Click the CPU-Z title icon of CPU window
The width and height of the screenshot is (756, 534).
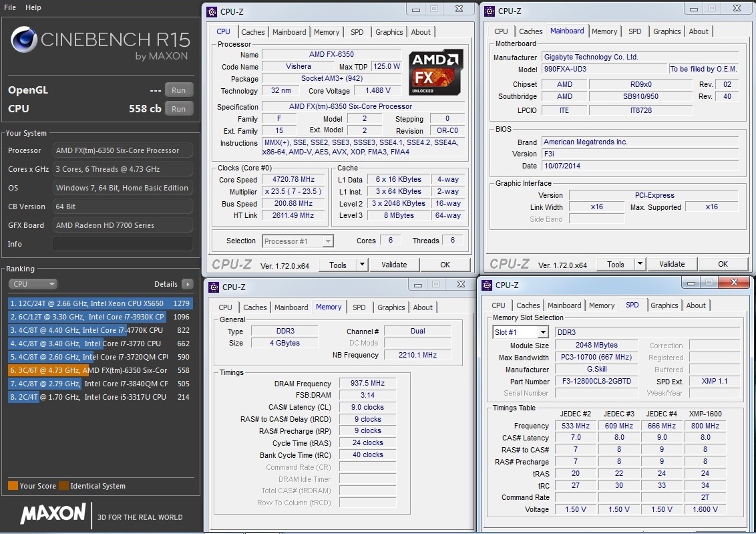[212, 11]
